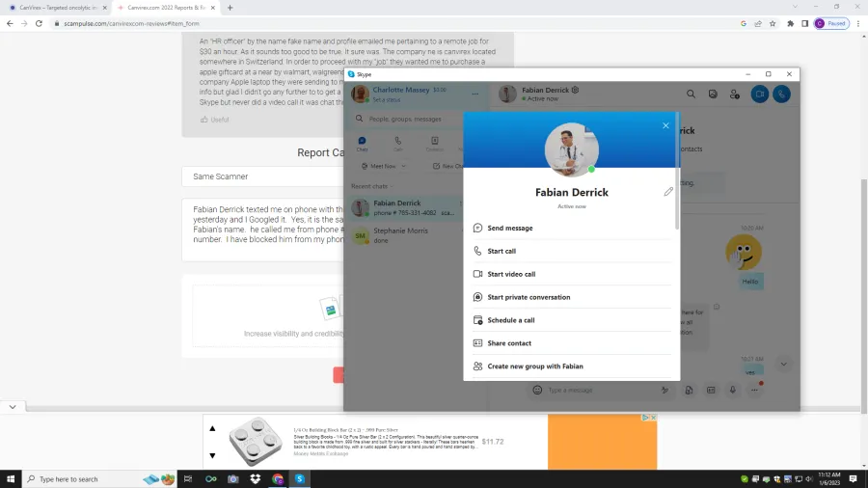Open the Paused profile button in Chrome
This screenshot has width=868, height=488.
coord(831,23)
